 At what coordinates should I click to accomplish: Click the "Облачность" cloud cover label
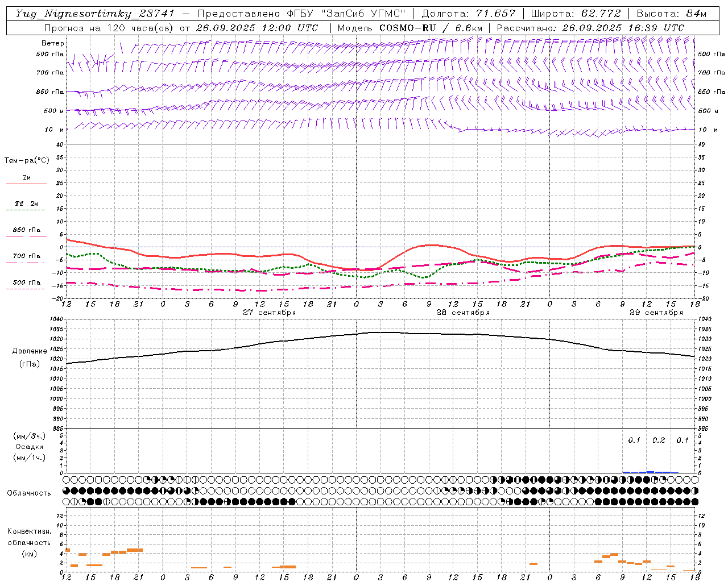[29, 493]
